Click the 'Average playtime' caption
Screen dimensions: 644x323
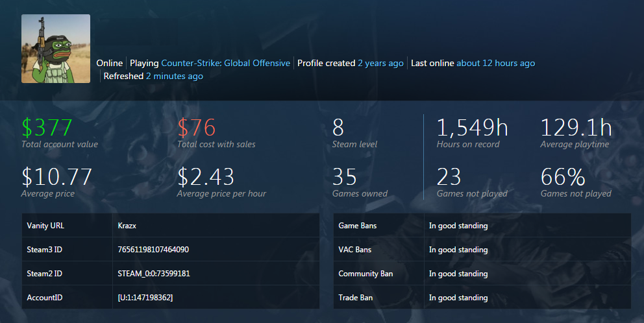[x=575, y=145]
